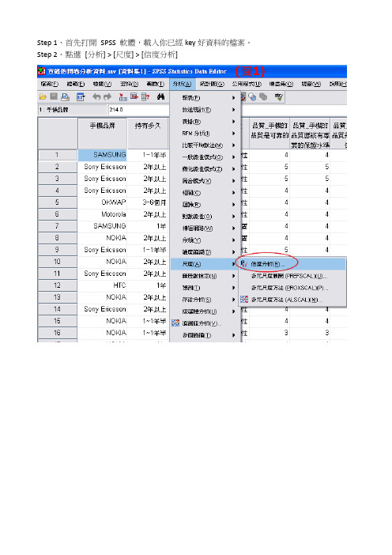Expand the 一般線性模式(G) submenu arrow

233,157
